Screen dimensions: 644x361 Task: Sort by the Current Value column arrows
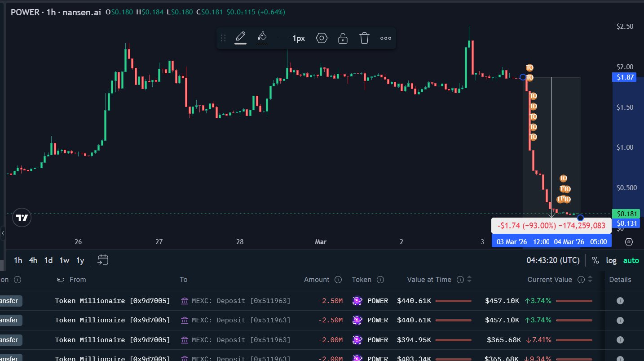point(590,280)
